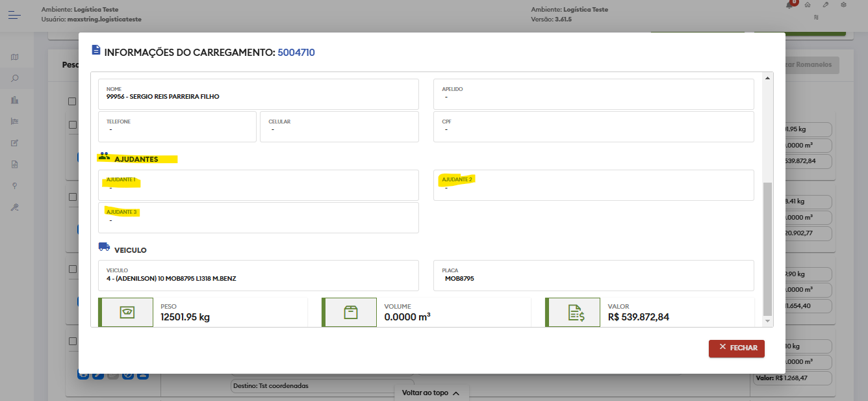
Task: Go to home via the house icon
Action: pos(808,5)
